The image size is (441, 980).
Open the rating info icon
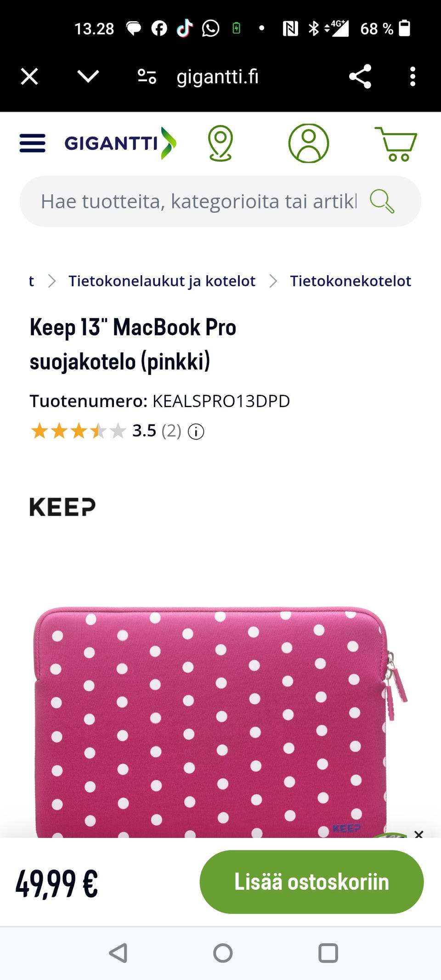coord(196,431)
